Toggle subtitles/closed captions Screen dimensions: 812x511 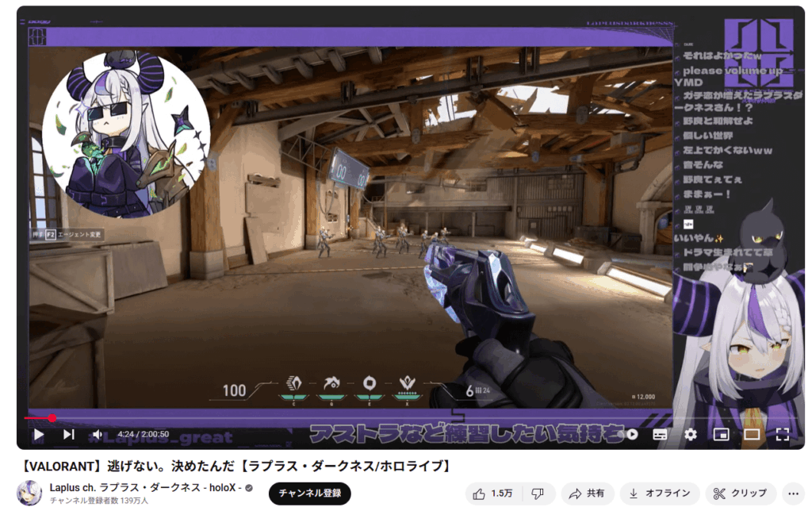coord(660,434)
